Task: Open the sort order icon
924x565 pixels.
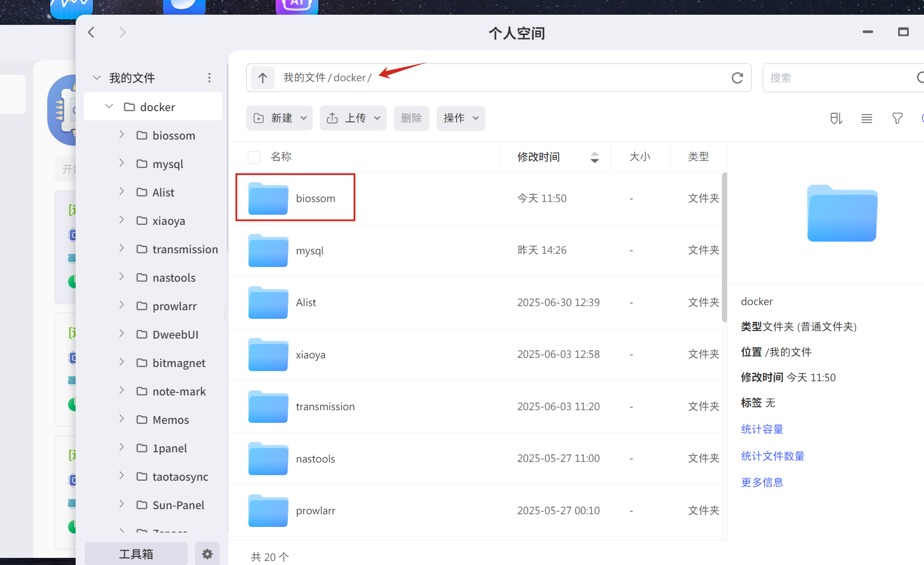Action: point(836,118)
